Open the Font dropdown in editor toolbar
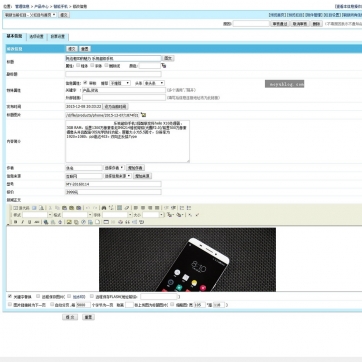The height and width of the screenshot is (362, 362). (x=117, y=215)
